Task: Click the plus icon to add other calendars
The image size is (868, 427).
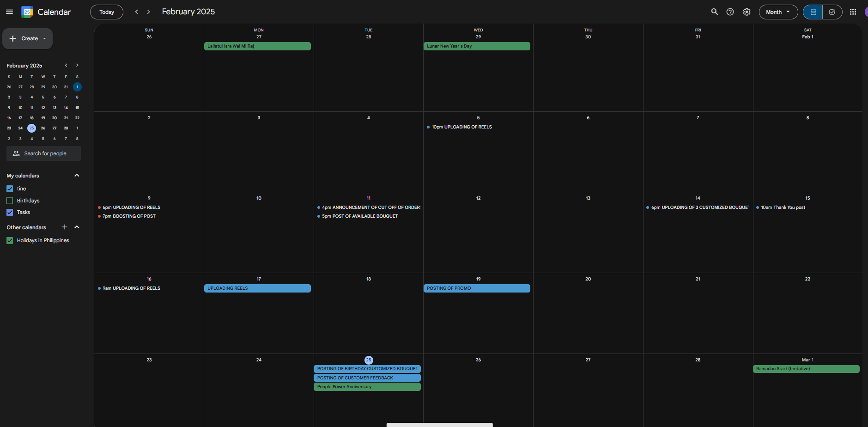Action: (x=65, y=227)
